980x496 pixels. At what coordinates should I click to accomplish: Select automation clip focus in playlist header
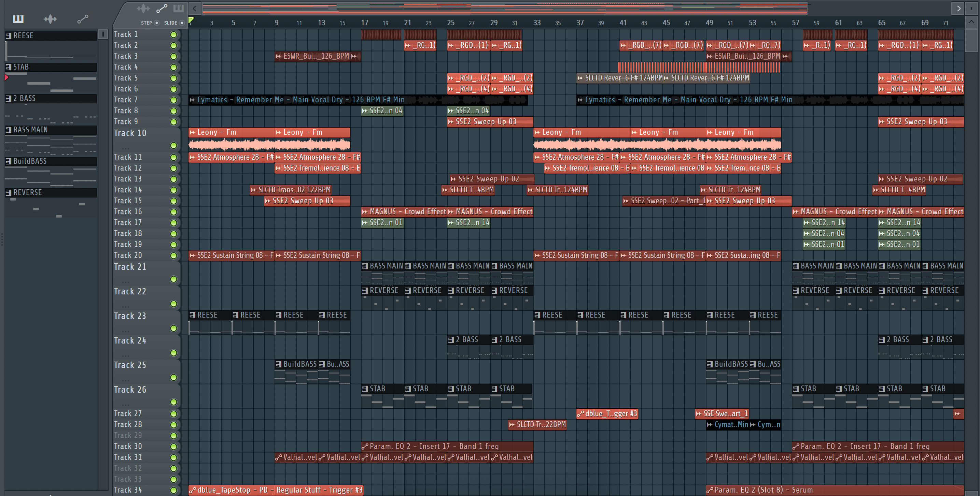tap(162, 9)
